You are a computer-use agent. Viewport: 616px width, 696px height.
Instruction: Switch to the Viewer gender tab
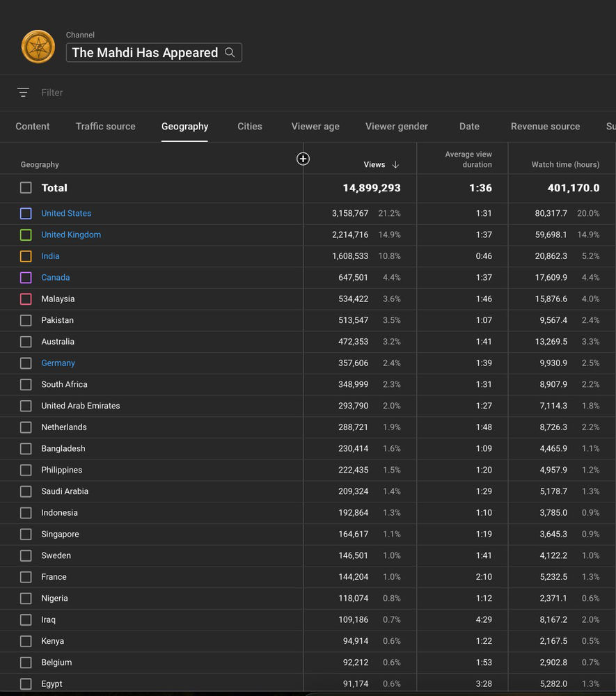click(x=397, y=127)
